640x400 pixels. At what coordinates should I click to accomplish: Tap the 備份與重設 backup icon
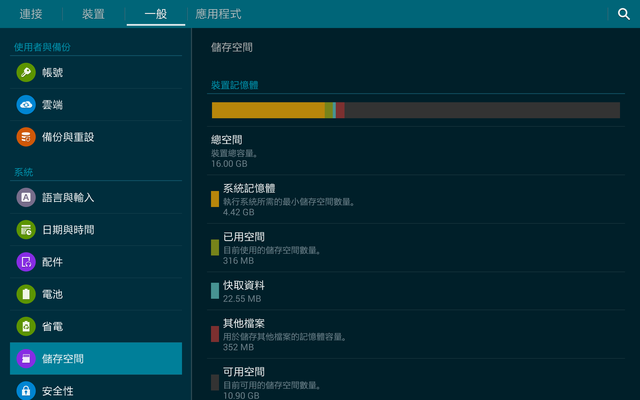[x=26, y=137]
